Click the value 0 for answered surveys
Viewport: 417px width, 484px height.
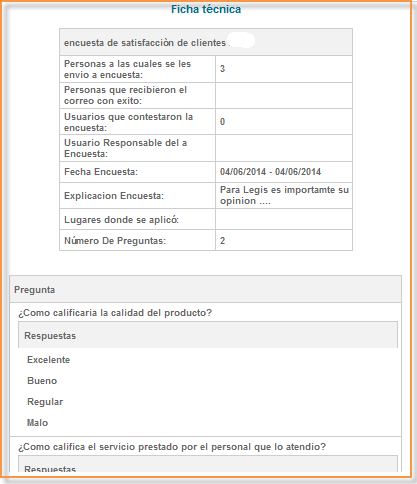pos(222,122)
